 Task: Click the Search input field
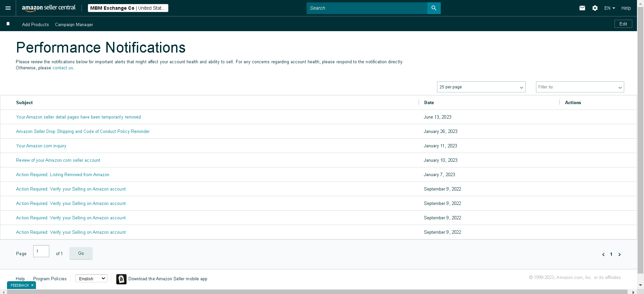coord(367,8)
